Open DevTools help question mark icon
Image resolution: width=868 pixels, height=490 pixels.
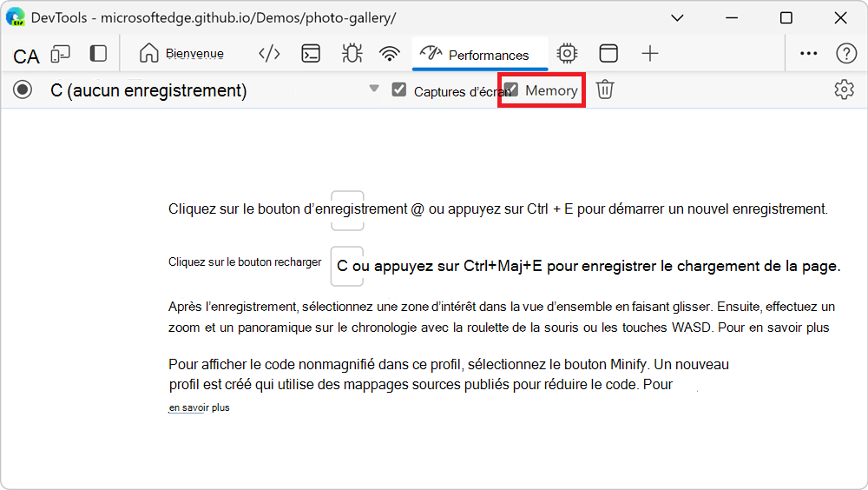pos(846,53)
